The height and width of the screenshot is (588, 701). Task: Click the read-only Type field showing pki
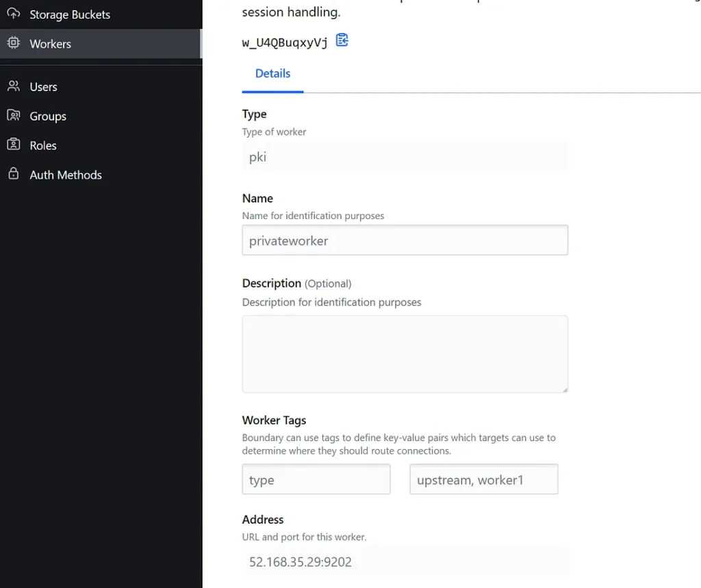pyautogui.click(x=405, y=157)
